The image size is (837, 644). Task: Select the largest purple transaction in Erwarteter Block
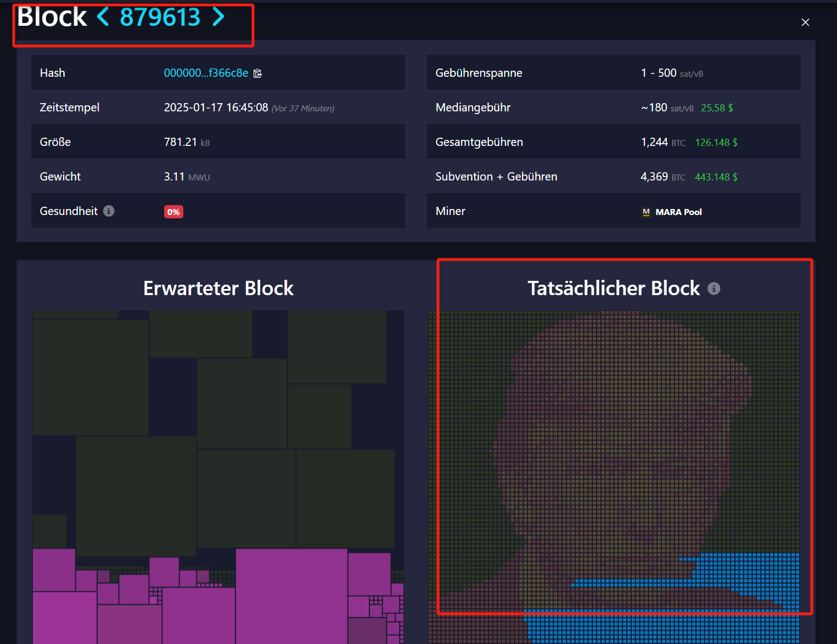(x=291, y=595)
